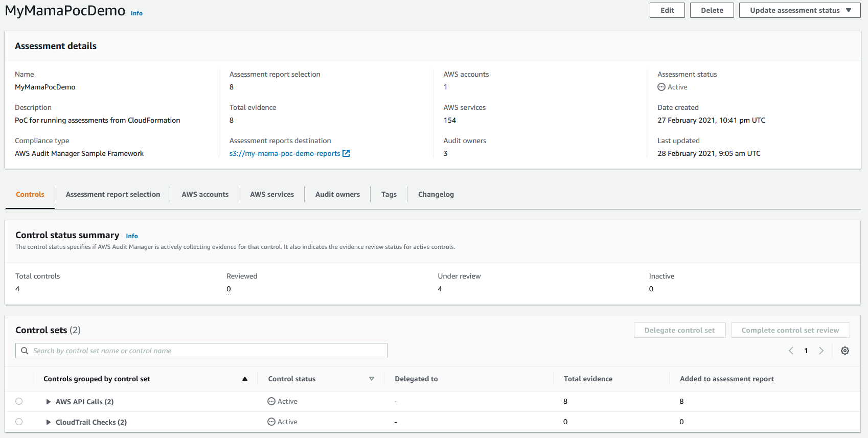Expand the AWS API Calls control set
The height and width of the screenshot is (438, 868).
tap(49, 402)
